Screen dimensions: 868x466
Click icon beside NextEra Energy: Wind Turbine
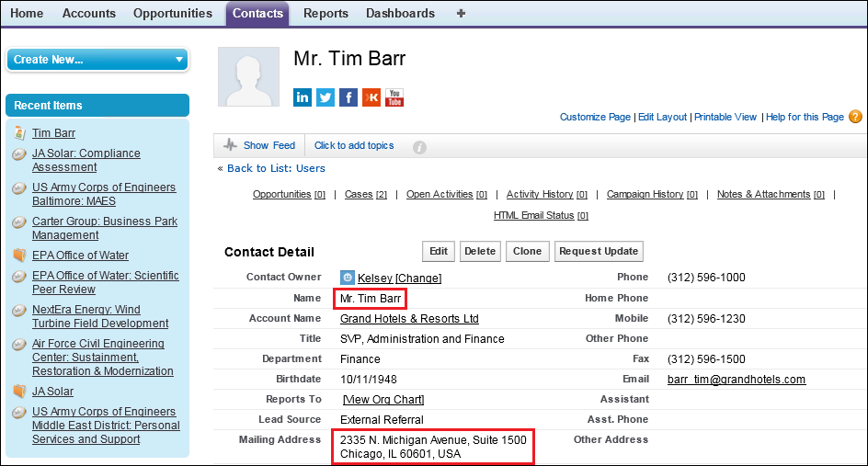pyautogui.click(x=19, y=311)
